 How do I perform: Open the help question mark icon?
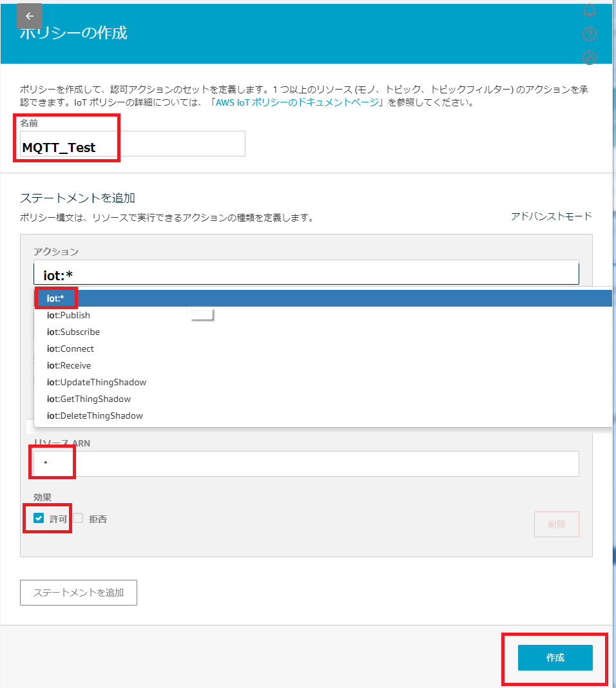[589, 34]
